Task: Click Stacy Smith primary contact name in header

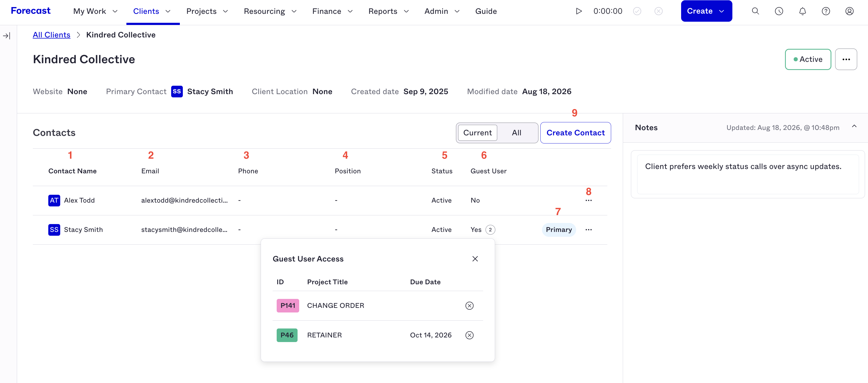Action: tap(210, 92)
